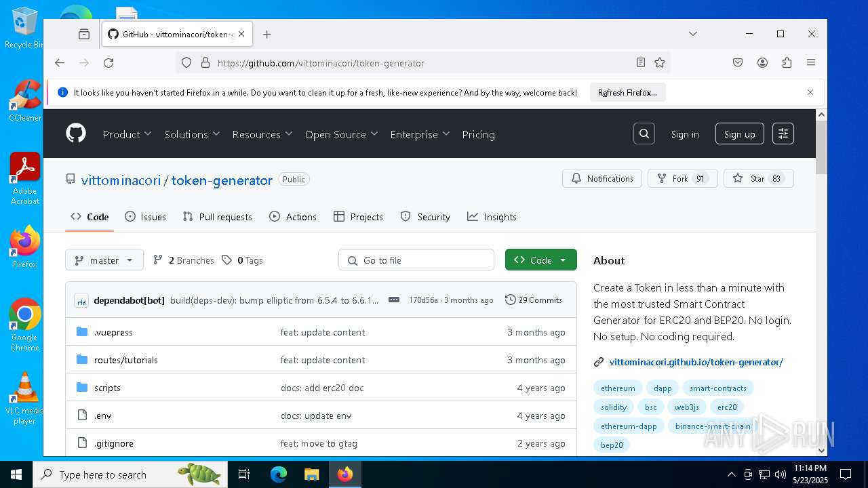Expand the Enterprise menu
The width and height of the screenshot is (868, 488).
[x=420, y=134]
